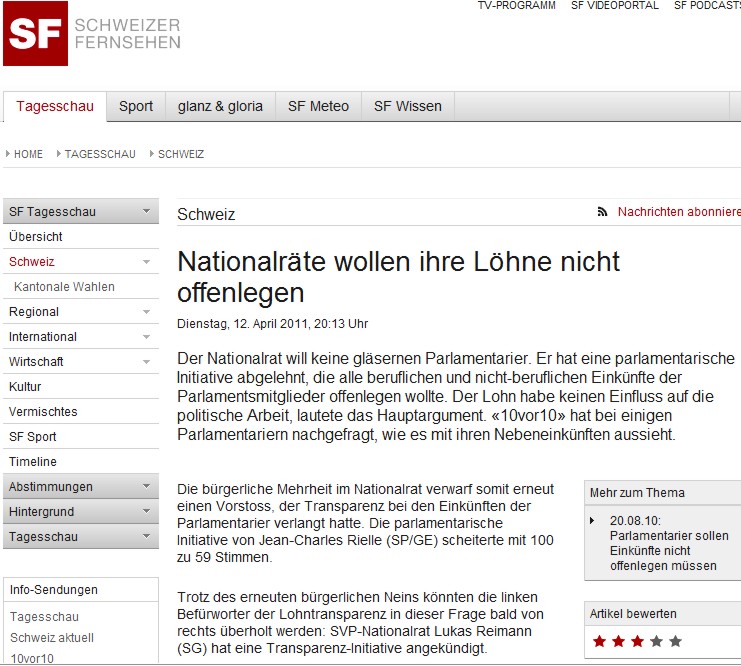Click the Schweiz section heading above article
Viewport: 741px width, 666px height.
coord(206,215)
